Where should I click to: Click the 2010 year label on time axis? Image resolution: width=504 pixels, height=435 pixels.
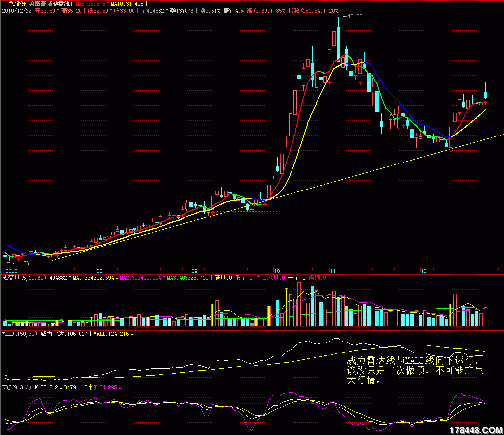click(x=11, y=271)
